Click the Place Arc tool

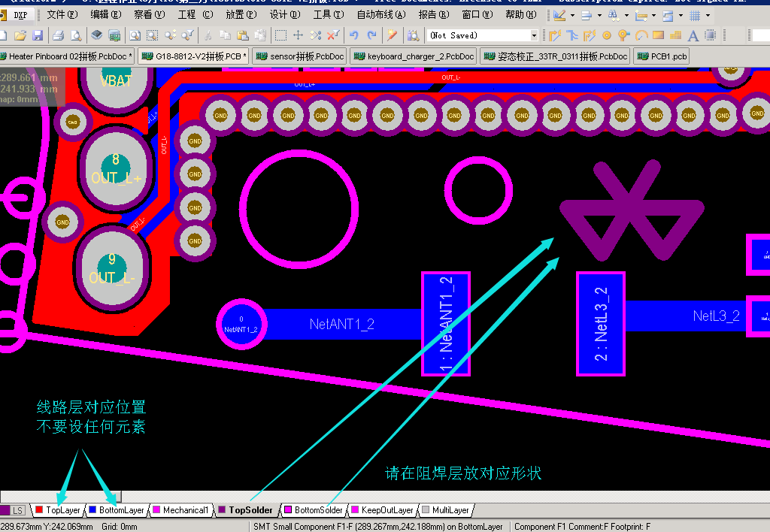click(641, 35)
